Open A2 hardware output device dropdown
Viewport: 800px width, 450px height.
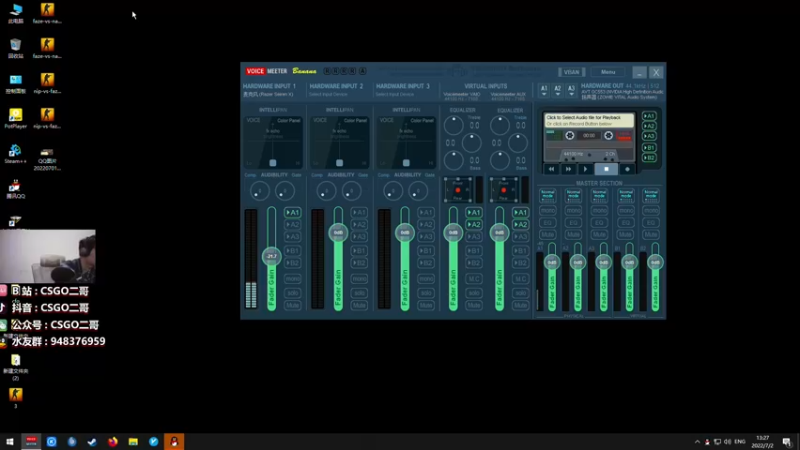tap(558, 91)
